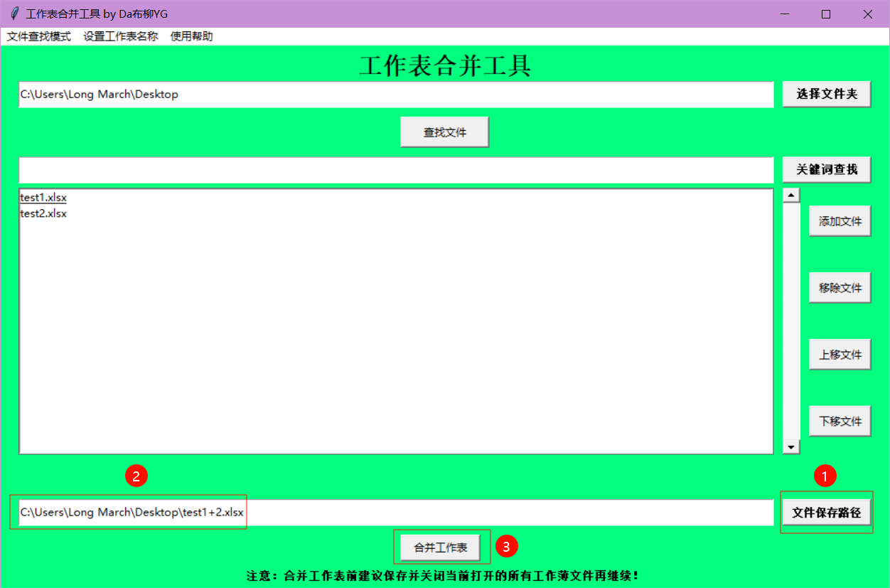The image size is (890, 588).
Task: Click the feather app icon in title bar
Action: 14,14
